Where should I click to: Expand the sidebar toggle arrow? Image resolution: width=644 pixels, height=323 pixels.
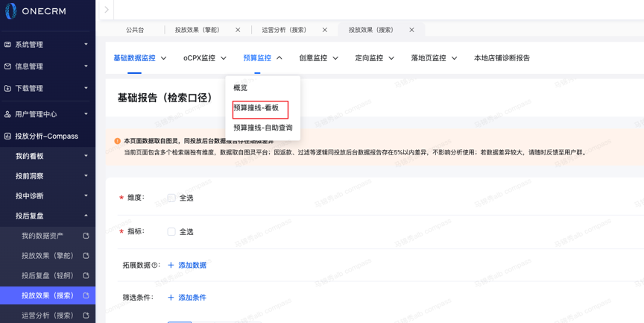107,10
